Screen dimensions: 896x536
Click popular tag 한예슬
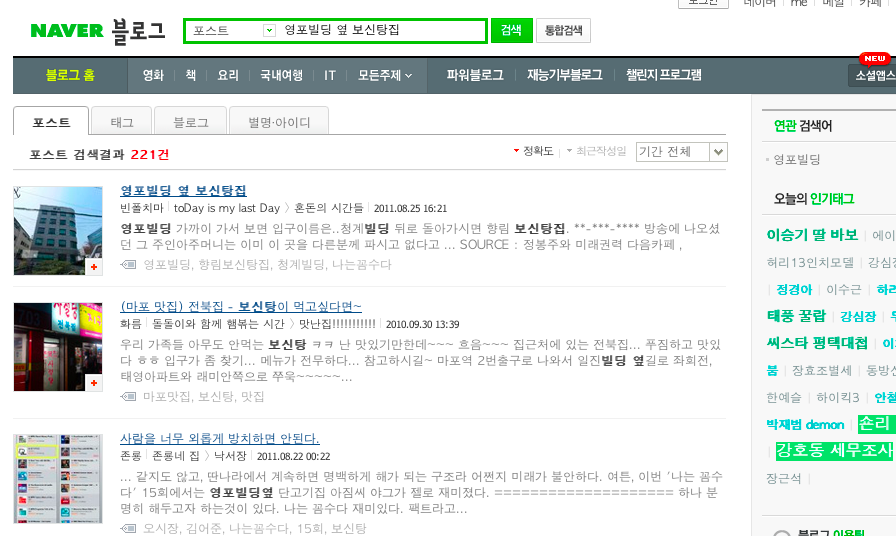[x=783, y=398]
